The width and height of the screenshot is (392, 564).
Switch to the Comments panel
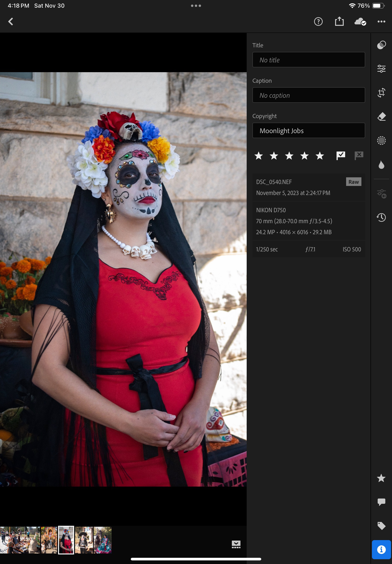[381, 502]
